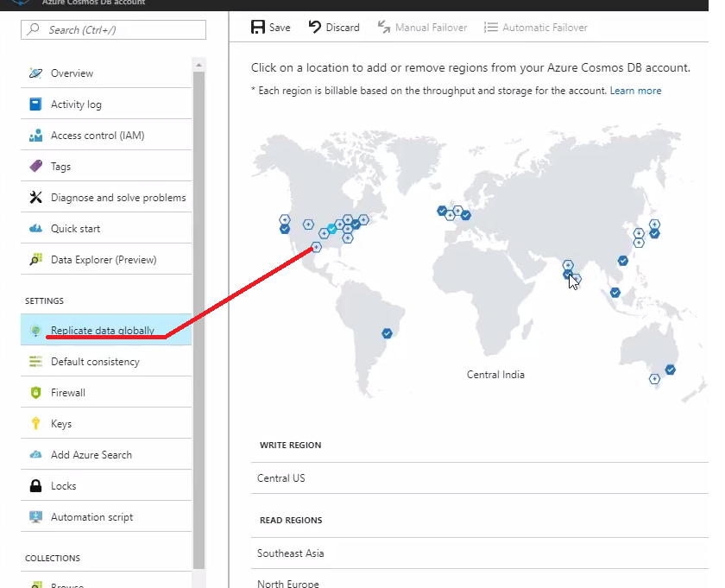This screenshot has width=725, height=588.
Task: Click the 'Central India' map label
Action: click(x=495, y=374)
